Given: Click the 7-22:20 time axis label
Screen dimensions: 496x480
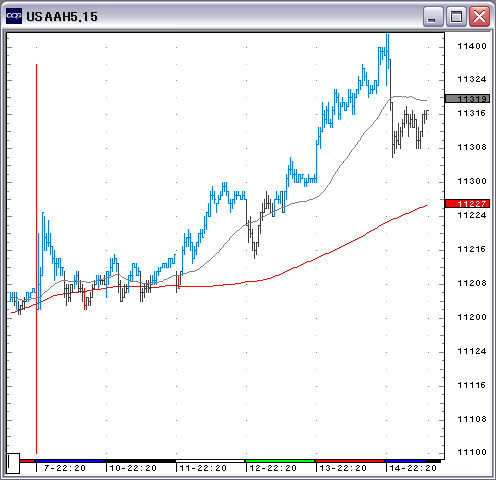Looking at the screenshot, I should coord(65,468).
